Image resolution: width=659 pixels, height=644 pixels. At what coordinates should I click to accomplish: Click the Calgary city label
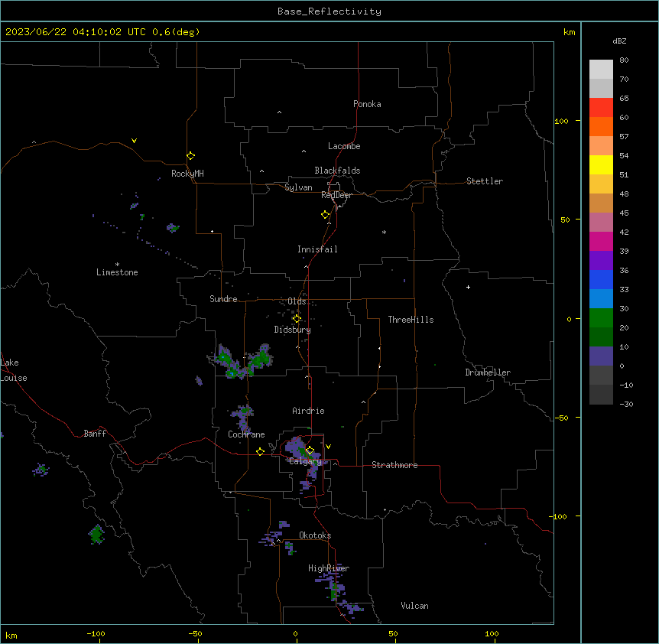pyautogui.click(x=305, y=461)
